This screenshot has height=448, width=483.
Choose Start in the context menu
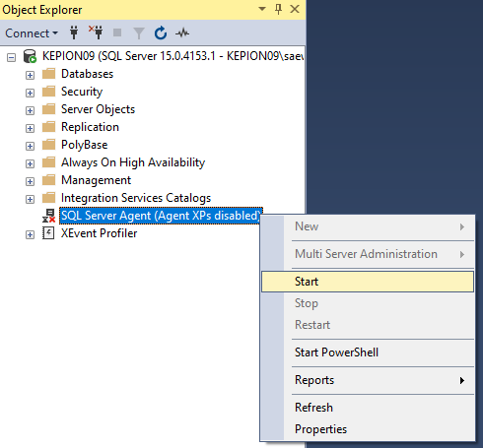368,282
